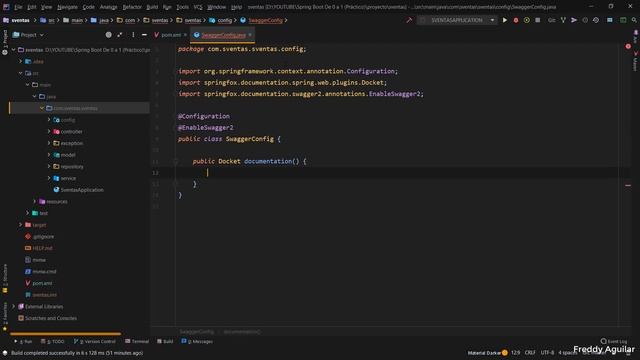Start debugging with the red bug icon
640x360 pixels.
(516, 20)
